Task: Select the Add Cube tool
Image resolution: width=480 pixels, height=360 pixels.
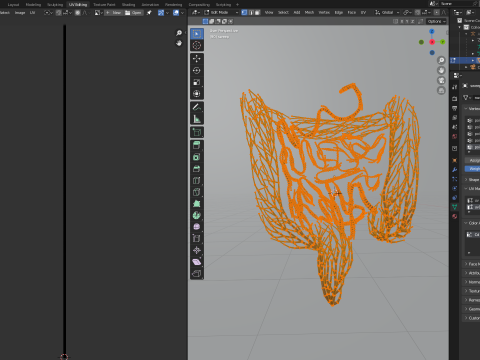Action: coord(197,132)
